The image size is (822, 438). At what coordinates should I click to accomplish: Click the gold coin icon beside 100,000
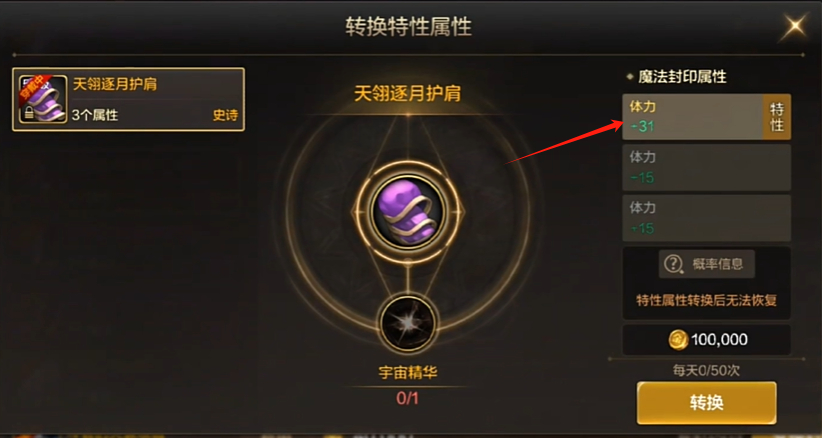coord(678,340)
